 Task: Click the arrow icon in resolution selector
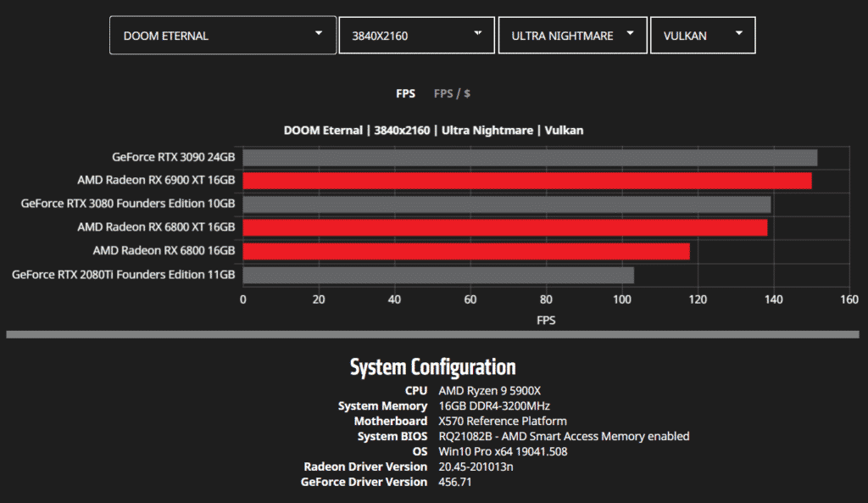[x=478, y=33]
